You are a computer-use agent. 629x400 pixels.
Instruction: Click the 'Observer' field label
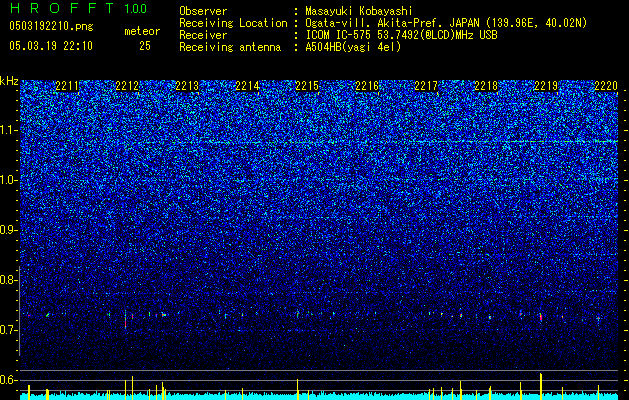pos(203,11)
